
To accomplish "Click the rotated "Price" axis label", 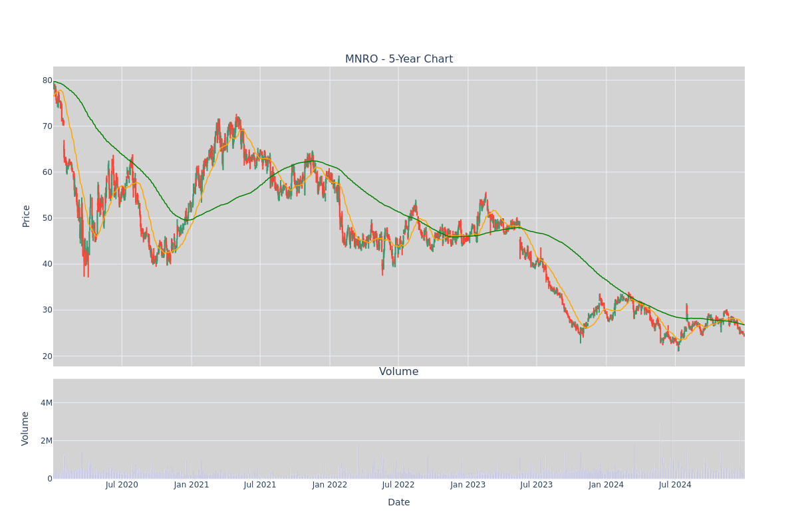I will pyautogui.click(x=27, y=216).
